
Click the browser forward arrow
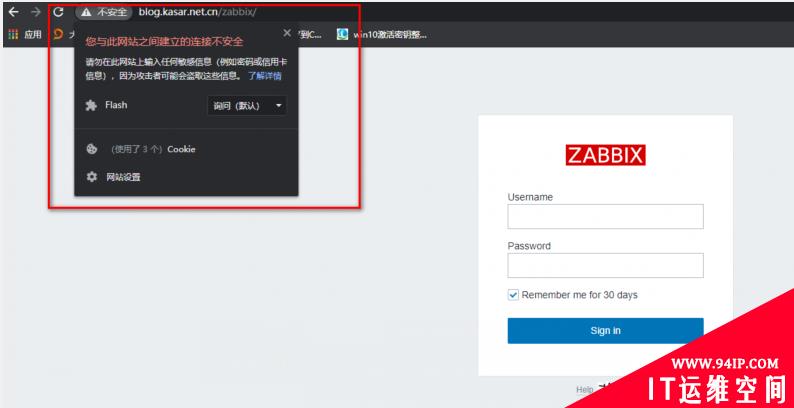pyautogui.click(x=36, y=12)
